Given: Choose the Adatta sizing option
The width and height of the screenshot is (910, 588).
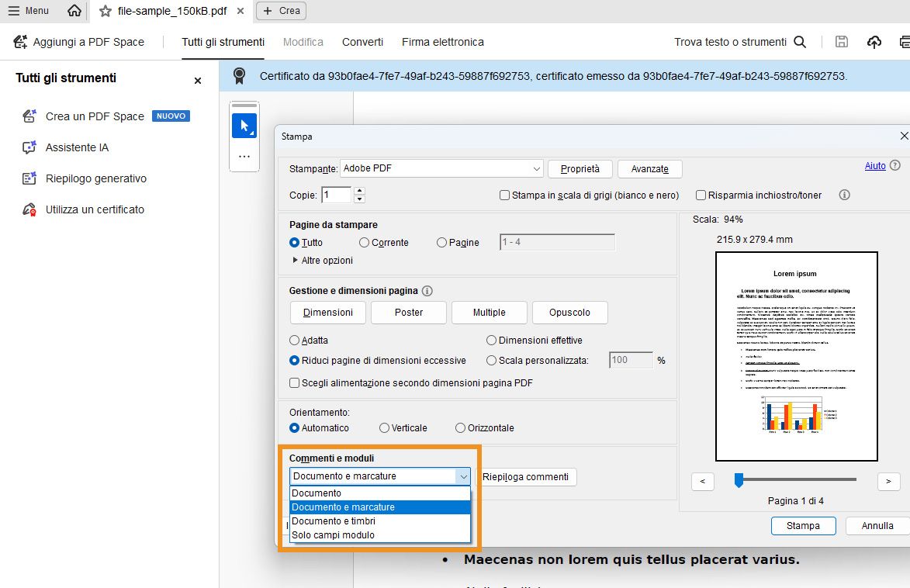Looking at the screenshot, I should (294, 340).
